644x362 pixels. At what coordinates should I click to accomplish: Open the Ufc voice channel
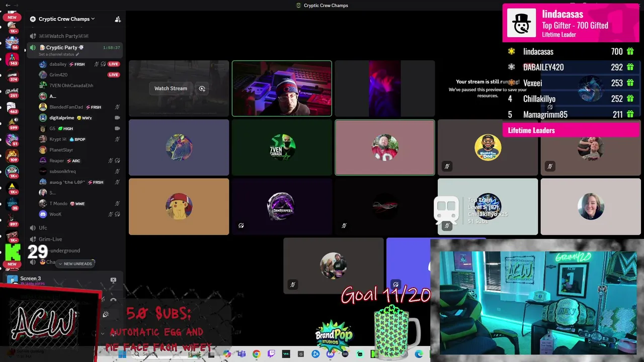coord(43,228)
